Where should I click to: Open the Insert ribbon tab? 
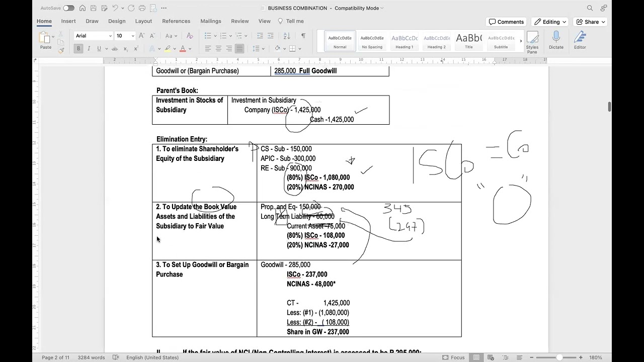click(68, 21)
